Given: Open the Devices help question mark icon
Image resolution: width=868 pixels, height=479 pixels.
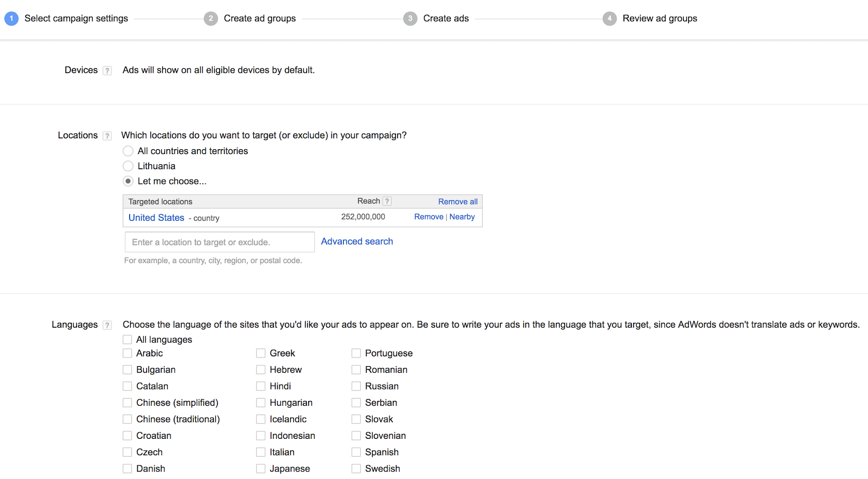Looking at the screenshot, I should [x=107, y=71].
